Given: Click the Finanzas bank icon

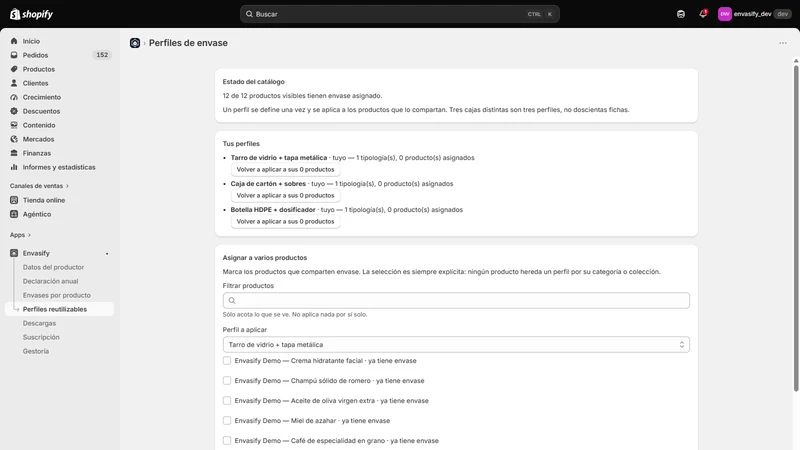Looking at the screenshot, I should click(x=14, y=153).
